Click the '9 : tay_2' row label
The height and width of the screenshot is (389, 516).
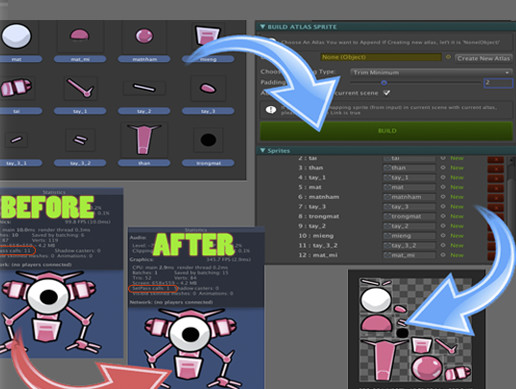click(312, 226)
